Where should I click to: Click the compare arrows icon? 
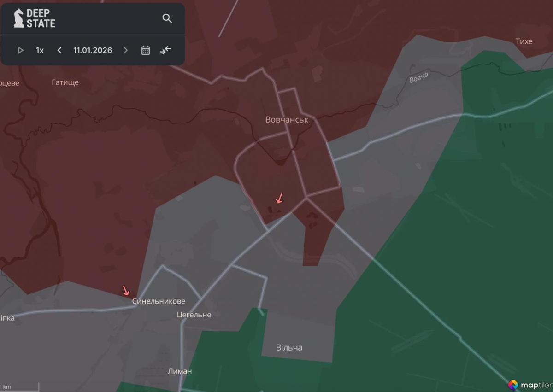point(165,50)
